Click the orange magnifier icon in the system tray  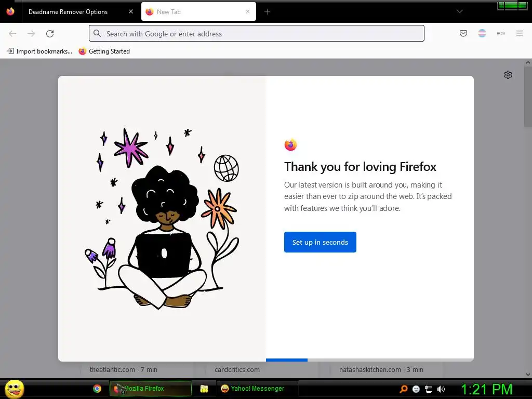pos(403,389)
